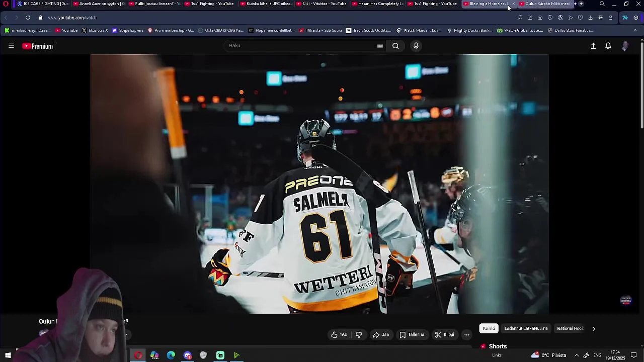Viewport: 644px width, 362px height.
Task: Create a clip with Klippi
Action: (x=445, y=335)
